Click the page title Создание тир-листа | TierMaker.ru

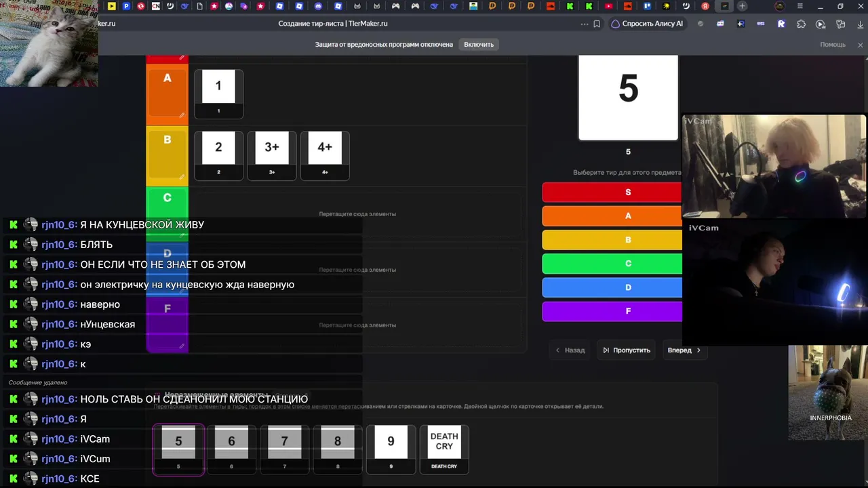tap(333, 24)
